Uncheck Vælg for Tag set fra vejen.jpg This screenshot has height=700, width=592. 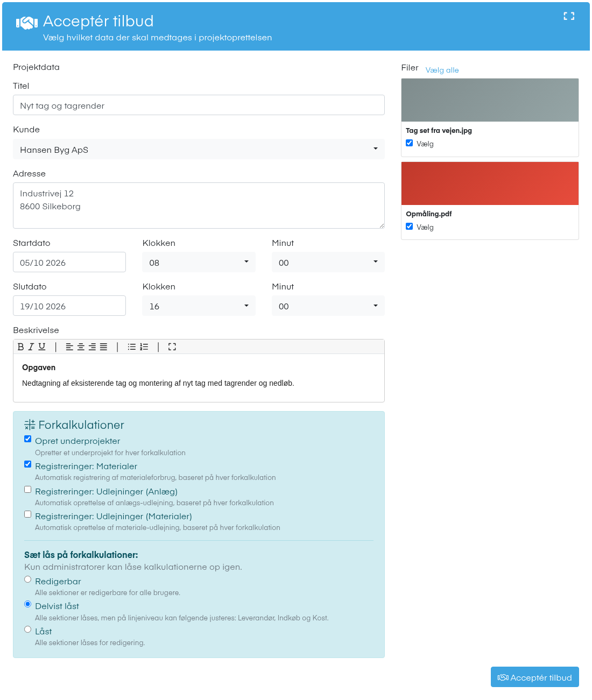(410, 143)
